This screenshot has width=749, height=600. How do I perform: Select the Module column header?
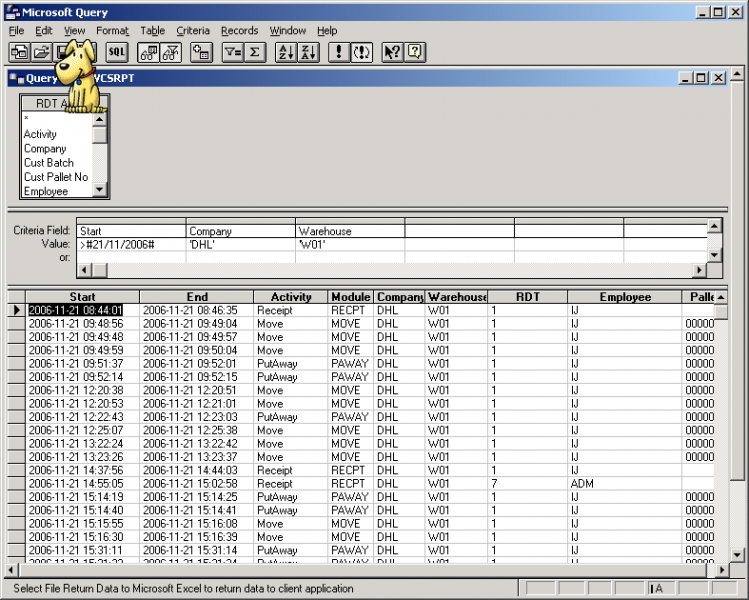click(351, 297)
